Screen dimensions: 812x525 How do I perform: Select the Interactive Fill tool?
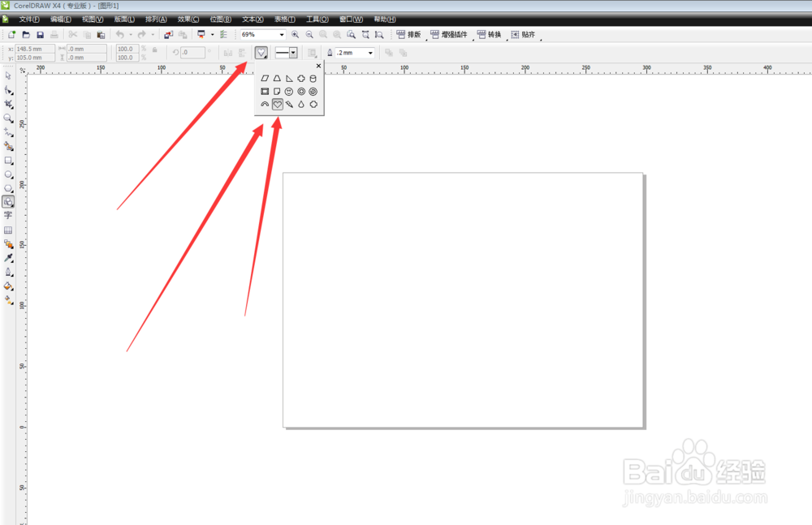[8, 299]
